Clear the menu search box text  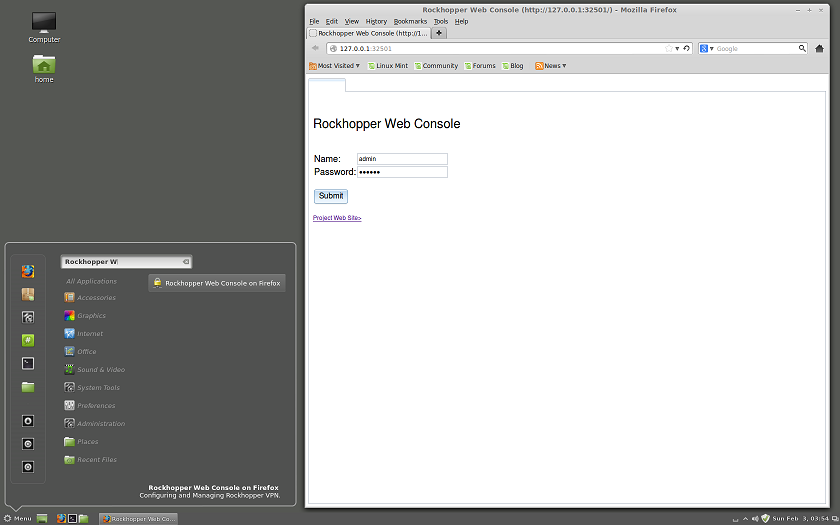click(x=185, y=262)
